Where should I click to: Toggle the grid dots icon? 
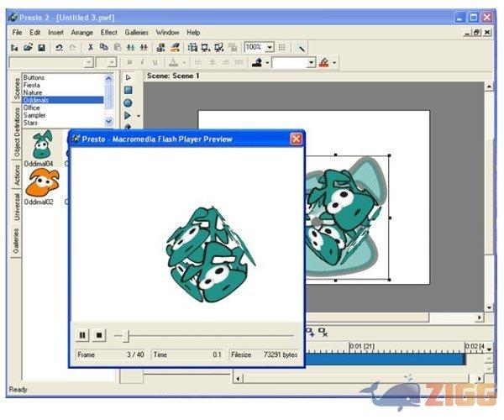[x=282, y=48]
